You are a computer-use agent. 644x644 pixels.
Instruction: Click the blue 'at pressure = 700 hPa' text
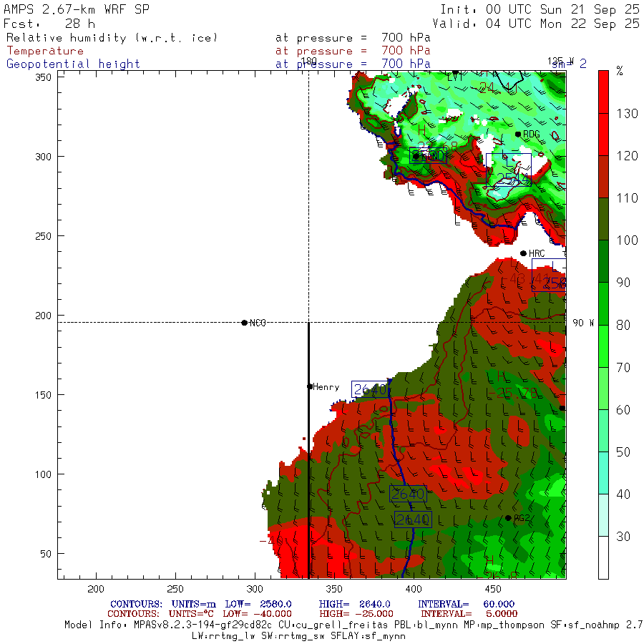point(353,64)
